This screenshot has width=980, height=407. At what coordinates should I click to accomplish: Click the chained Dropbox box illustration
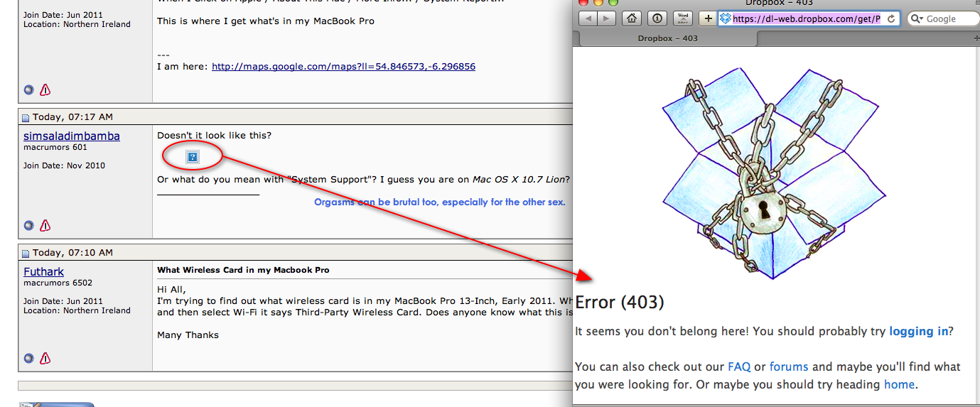(775, 173)
